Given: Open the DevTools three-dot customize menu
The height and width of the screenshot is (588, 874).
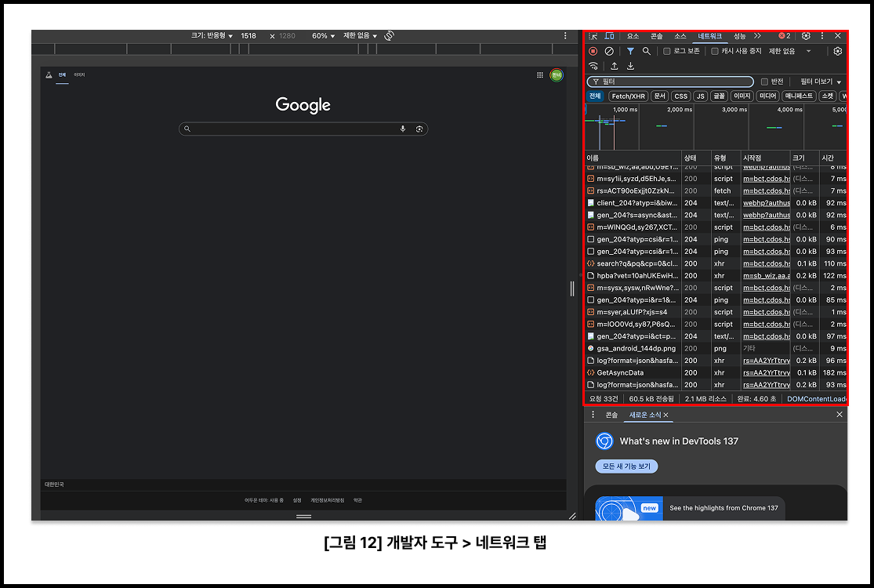Looking at the screenshot, I should click(821, 35).
